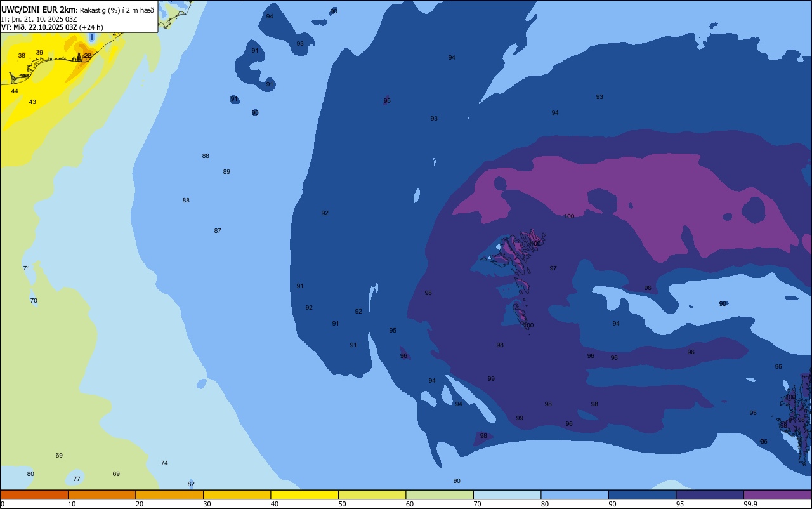Viewport: 812px width, 509px height.
Task: Click the 'Rakastig (%) í 2 m hæð' label
Action: coord(117,10)
